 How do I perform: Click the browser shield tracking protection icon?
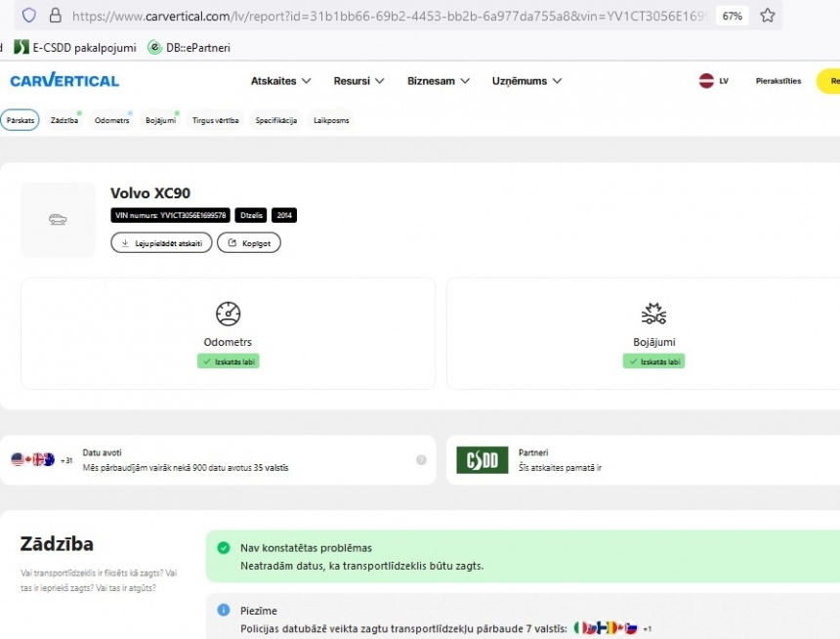29,15
